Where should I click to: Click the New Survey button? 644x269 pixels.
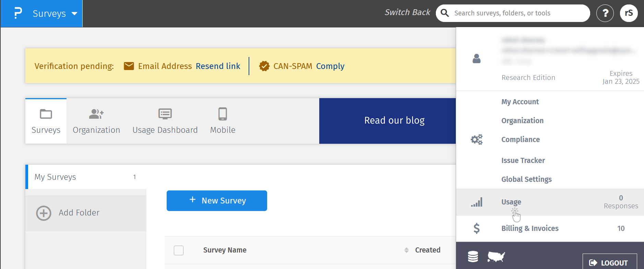point(217,201)
